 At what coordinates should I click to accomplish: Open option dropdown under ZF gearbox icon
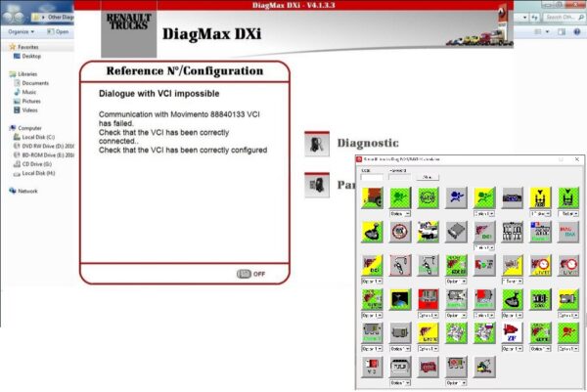[x=512, y=349]
